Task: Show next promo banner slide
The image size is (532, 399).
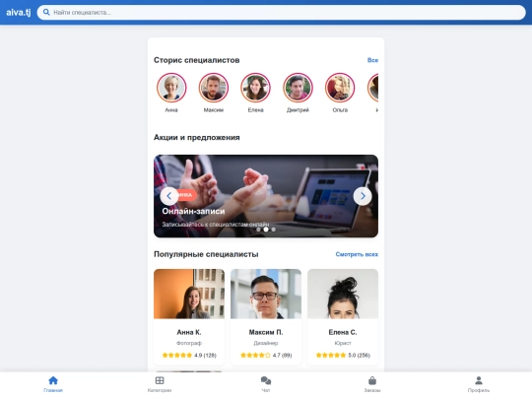Action: pos(363,196)
